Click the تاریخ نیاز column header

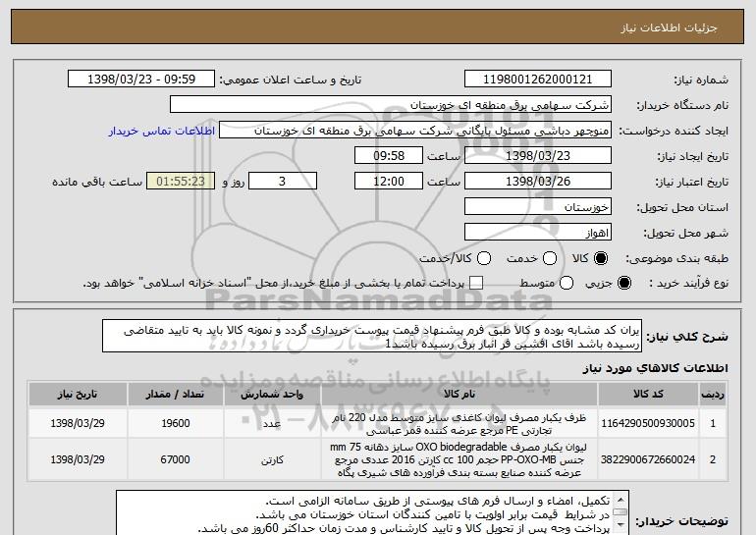[78, 395]
